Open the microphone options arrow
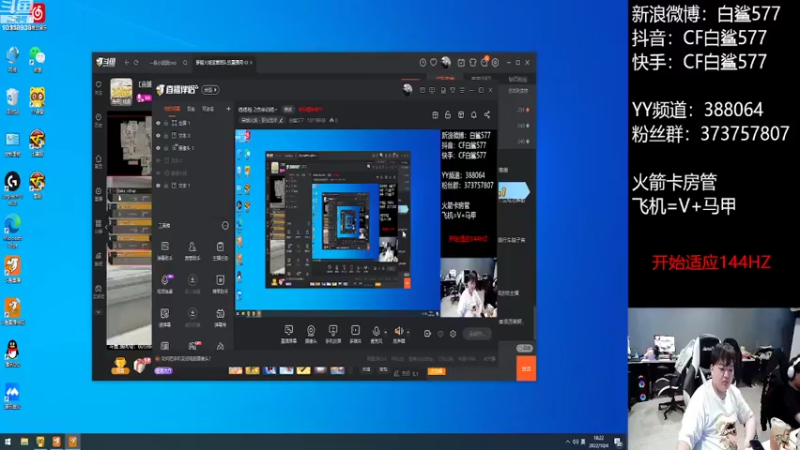The height and width of the screenshot is (450, 800). click(385, 332)
